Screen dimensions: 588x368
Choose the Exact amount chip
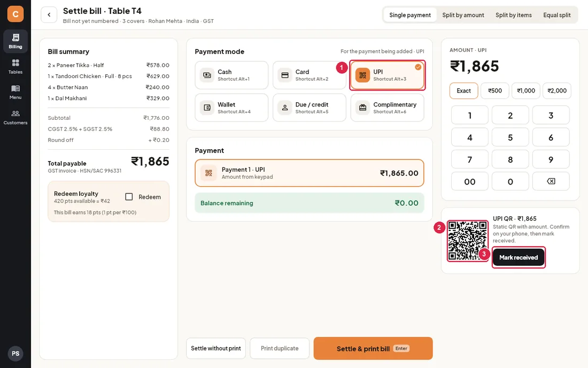(x=463, y=91)
